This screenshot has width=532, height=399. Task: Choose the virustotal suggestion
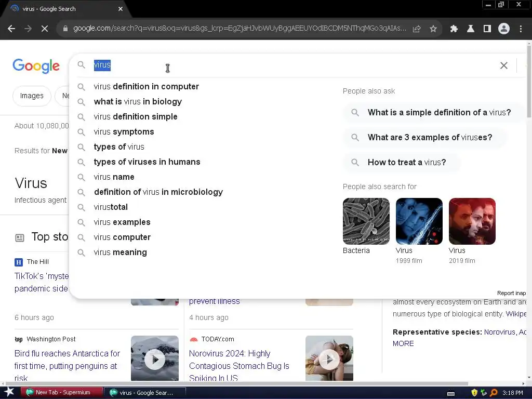[111, 207]
